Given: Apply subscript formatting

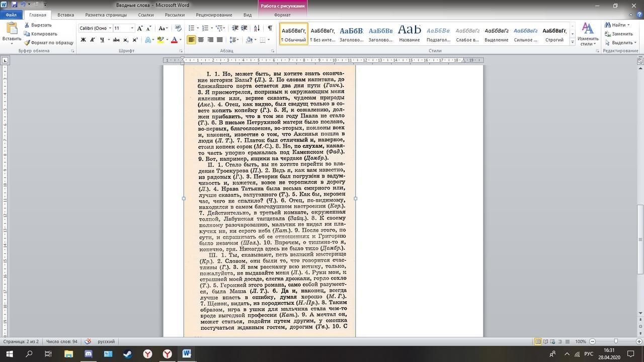Looking at the screenshot, I should click(x=126, y=40).
